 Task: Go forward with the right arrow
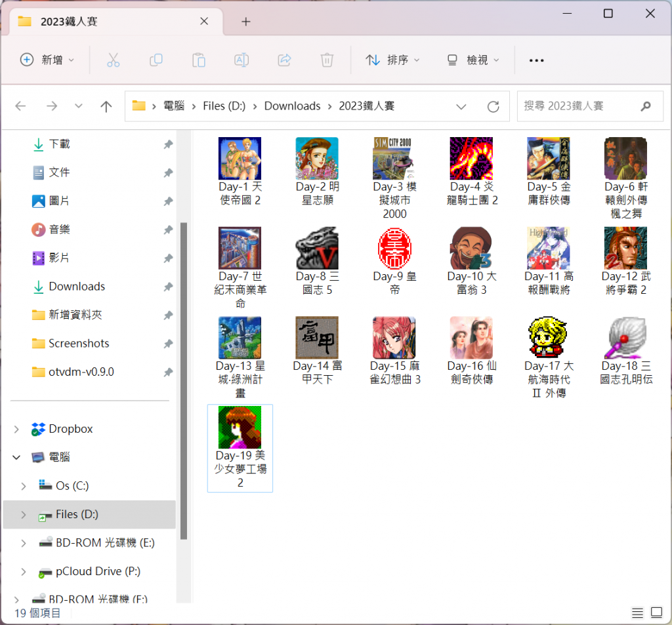52,106
